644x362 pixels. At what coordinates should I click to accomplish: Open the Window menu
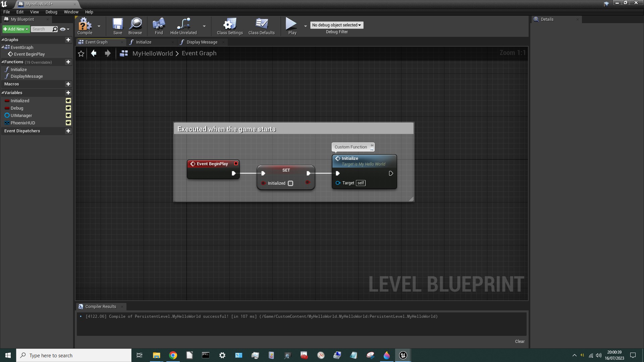tap(71, 12)
